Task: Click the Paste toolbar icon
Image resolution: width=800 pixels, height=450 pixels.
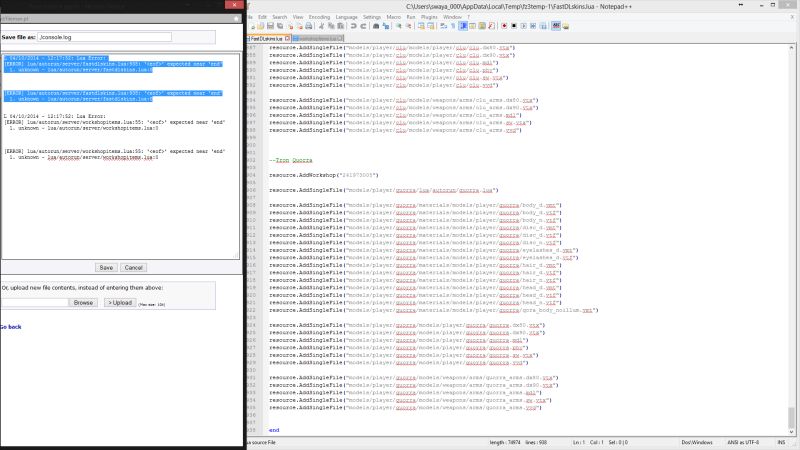Action: [x=340, y=26]
